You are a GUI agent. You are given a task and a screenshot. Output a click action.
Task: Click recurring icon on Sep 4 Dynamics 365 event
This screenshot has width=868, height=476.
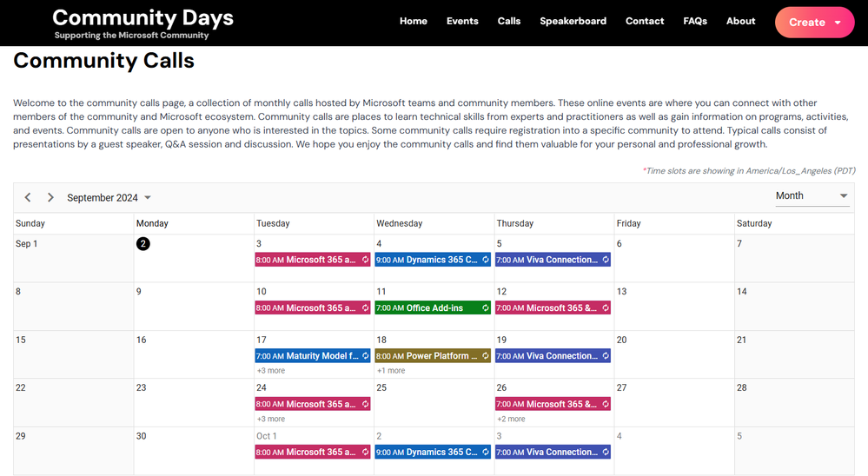click(x=486, y=260)
